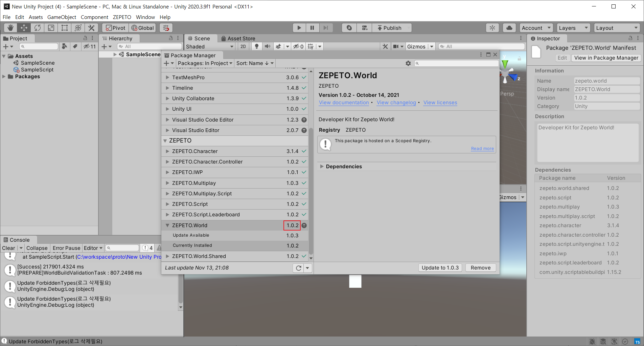
Task: Click View changelog link
Action: 396,103
